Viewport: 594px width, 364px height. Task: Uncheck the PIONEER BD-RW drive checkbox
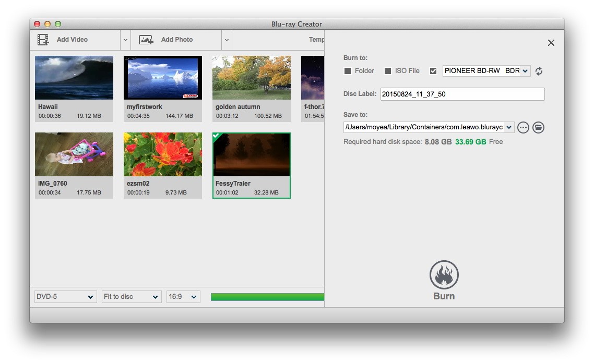(x=433, y=71)
